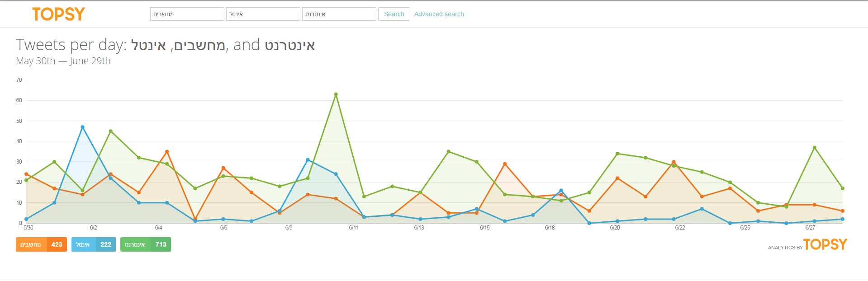Select the blue peak data point at 47
The width and height of the screenshot is (868, 281).
[82, 127]
